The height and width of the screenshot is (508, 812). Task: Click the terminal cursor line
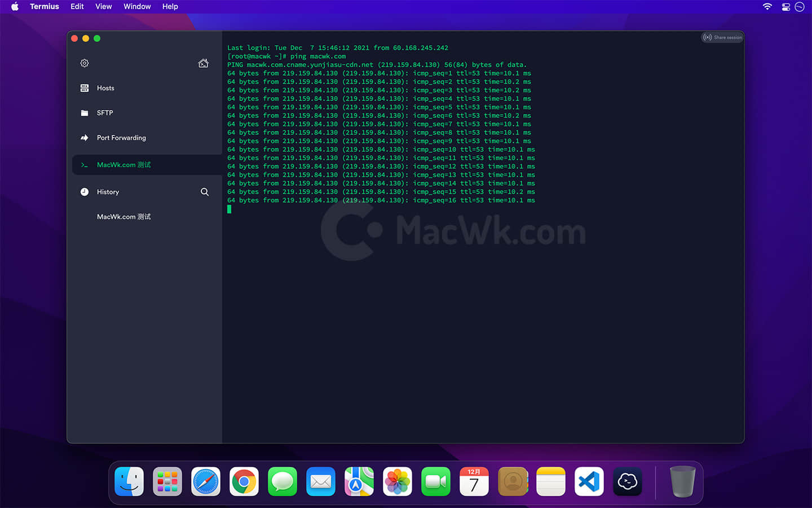(229, 209)
